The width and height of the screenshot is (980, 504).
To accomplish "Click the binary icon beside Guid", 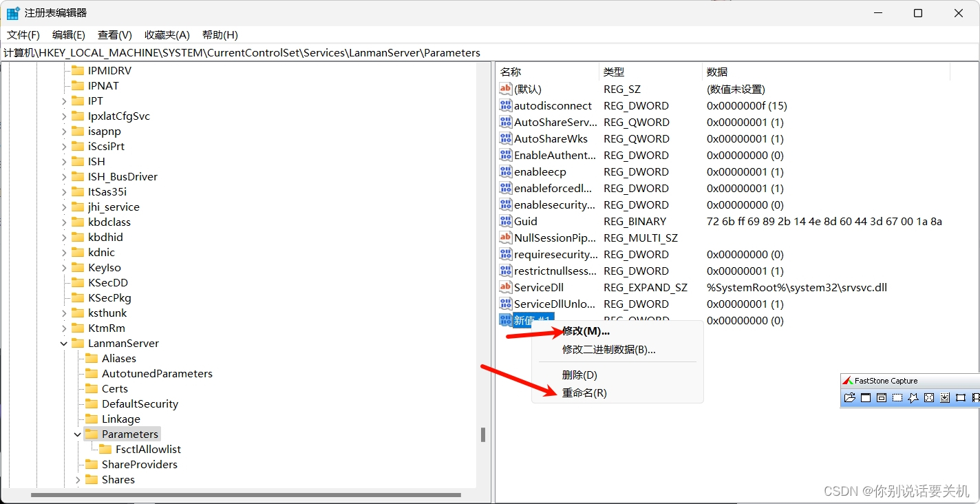I will [506, 221].
